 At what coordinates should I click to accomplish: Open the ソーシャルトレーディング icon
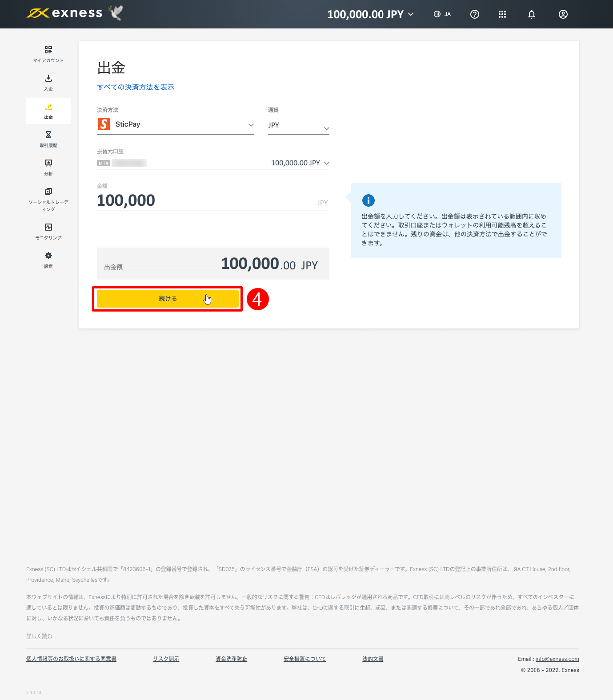click(x=48, y=192)
